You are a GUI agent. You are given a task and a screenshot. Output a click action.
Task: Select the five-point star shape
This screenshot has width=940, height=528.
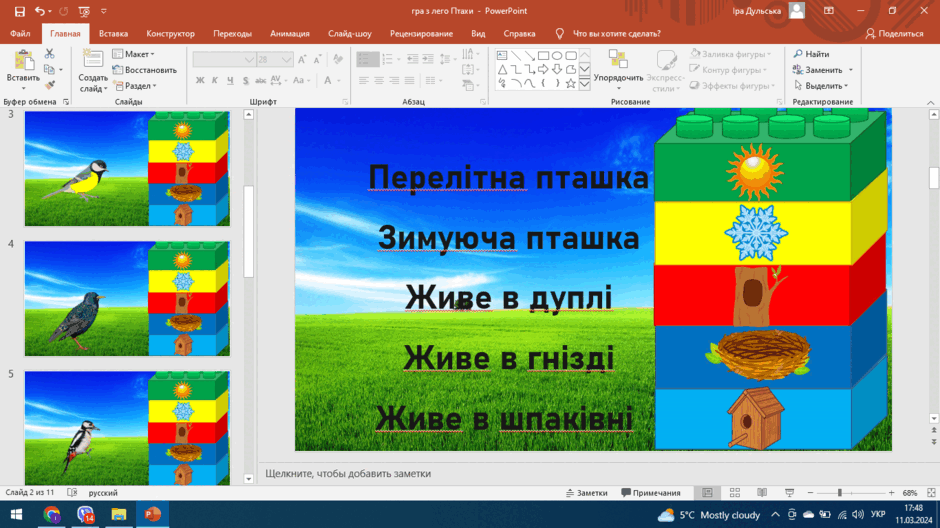point(571,84)
